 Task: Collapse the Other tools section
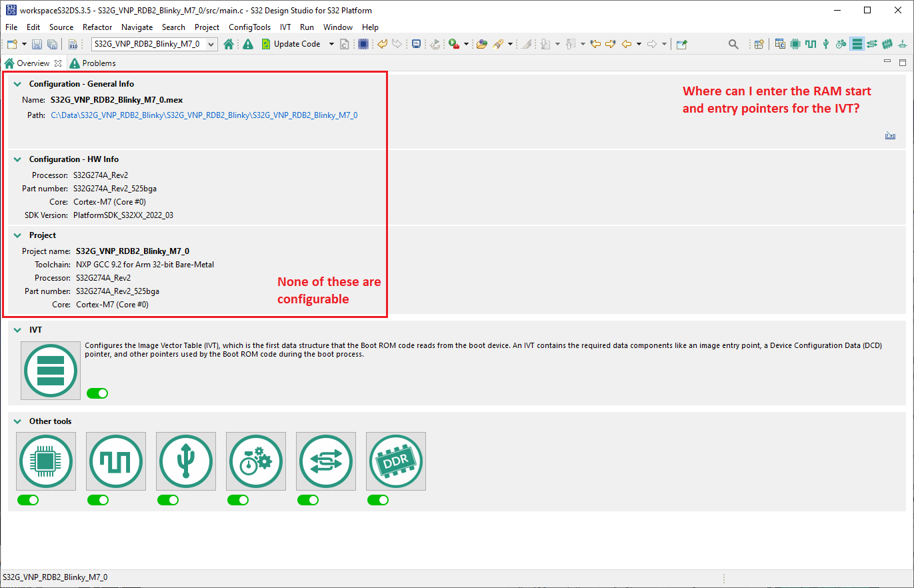(16, 421)
